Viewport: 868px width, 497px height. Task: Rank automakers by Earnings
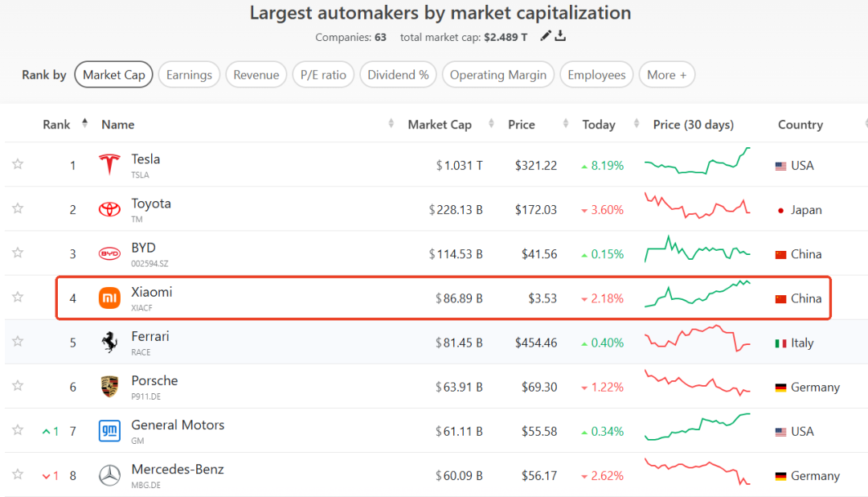click(x=189, y=75)
